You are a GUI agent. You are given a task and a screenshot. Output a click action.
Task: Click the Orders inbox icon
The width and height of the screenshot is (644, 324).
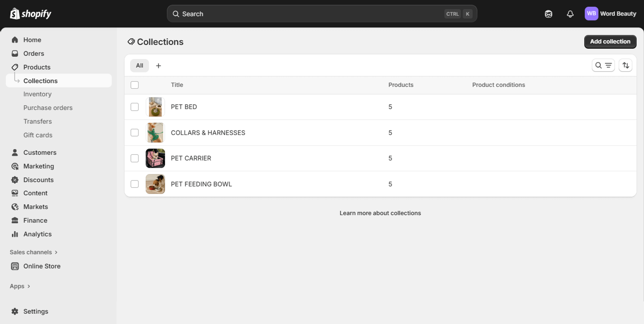tap(15, 53)
